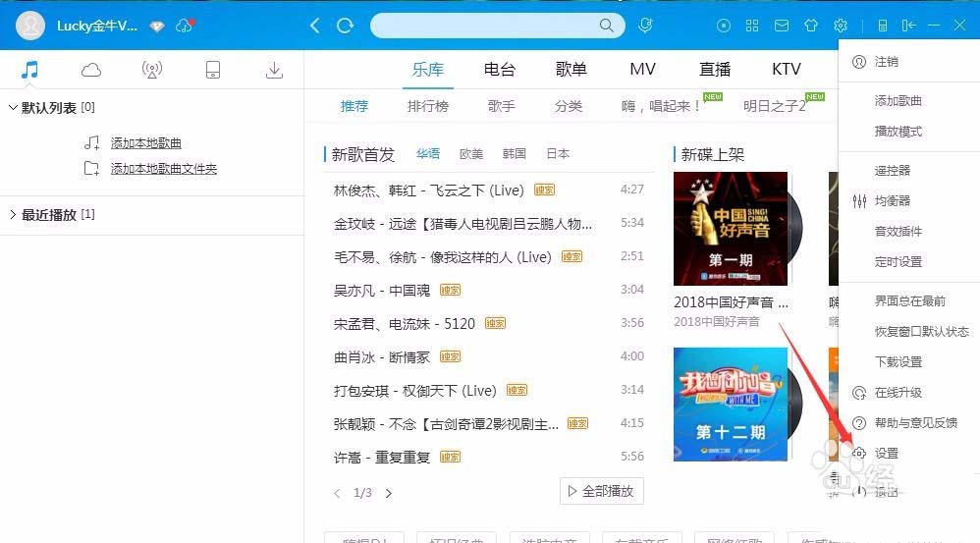Image resolution: width=980 pixels, height=543 pixels.
Task: Choose 界面总在最前 in the menu
Action: [x=910, y=301]
